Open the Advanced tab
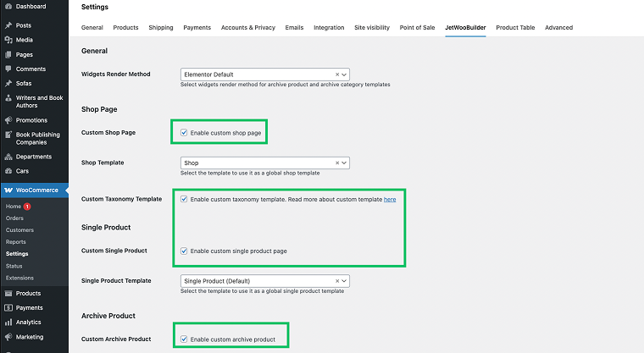 [558, 27]
